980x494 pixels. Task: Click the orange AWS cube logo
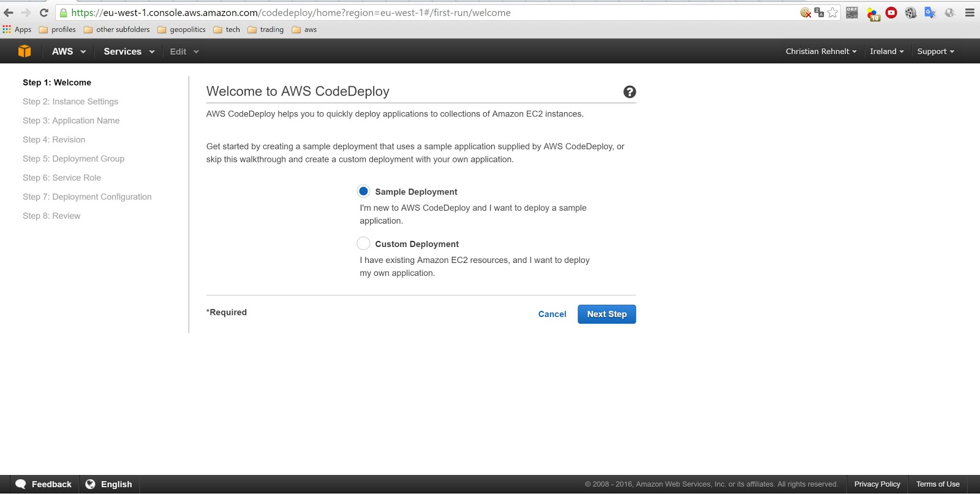point(24,51)
